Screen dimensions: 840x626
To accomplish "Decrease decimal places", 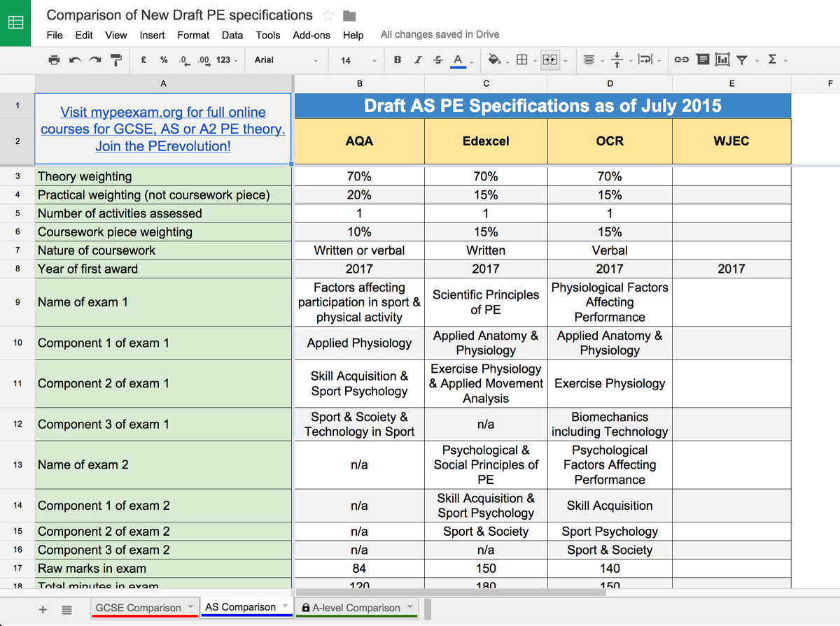I will coord(183,60).
